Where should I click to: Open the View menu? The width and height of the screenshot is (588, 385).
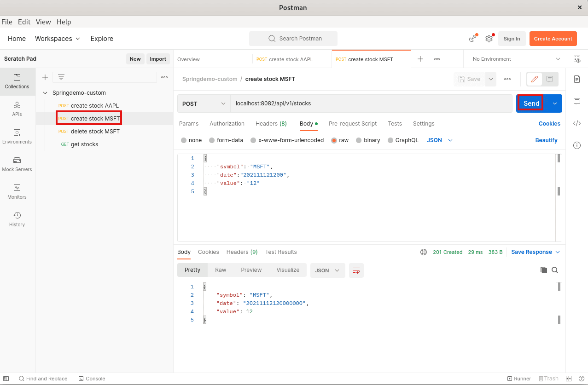[x=43, y=22]
